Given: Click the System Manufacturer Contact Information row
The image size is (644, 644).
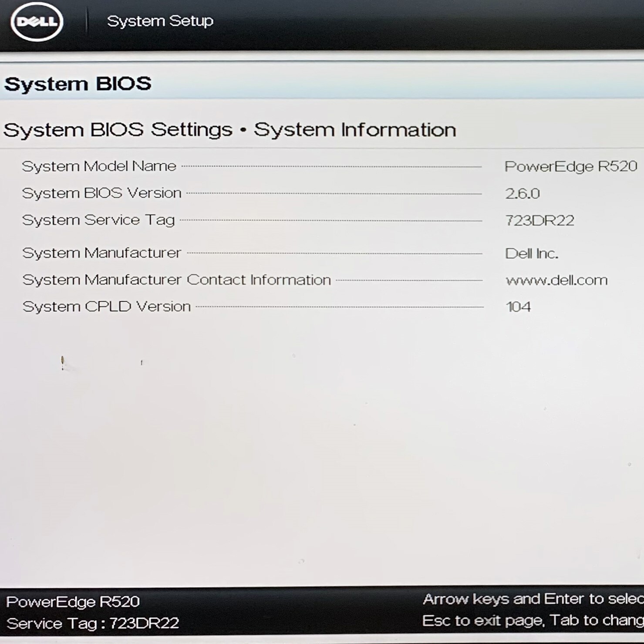Looking at the screenshot, I should tap(177, 280).
